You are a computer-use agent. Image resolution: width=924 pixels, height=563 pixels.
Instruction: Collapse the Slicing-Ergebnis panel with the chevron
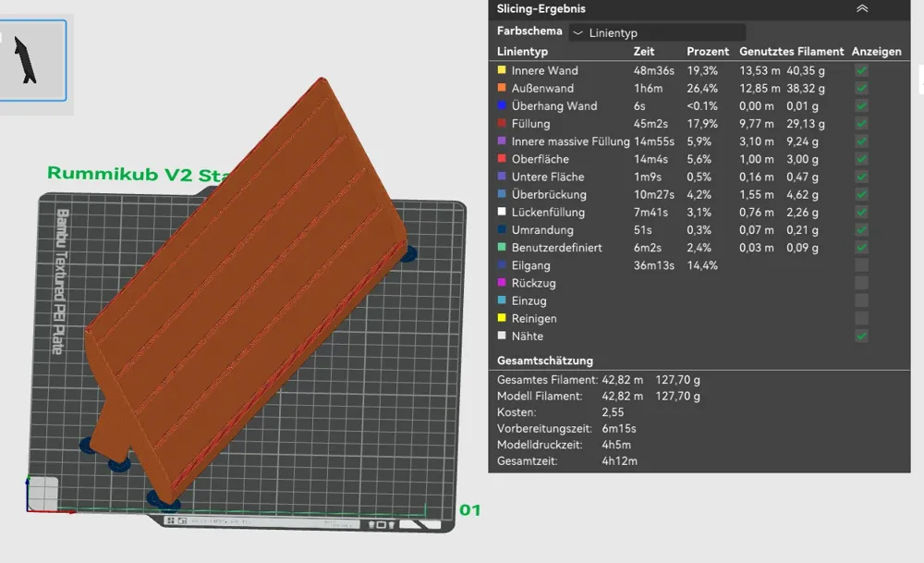(x=862, y=8)
